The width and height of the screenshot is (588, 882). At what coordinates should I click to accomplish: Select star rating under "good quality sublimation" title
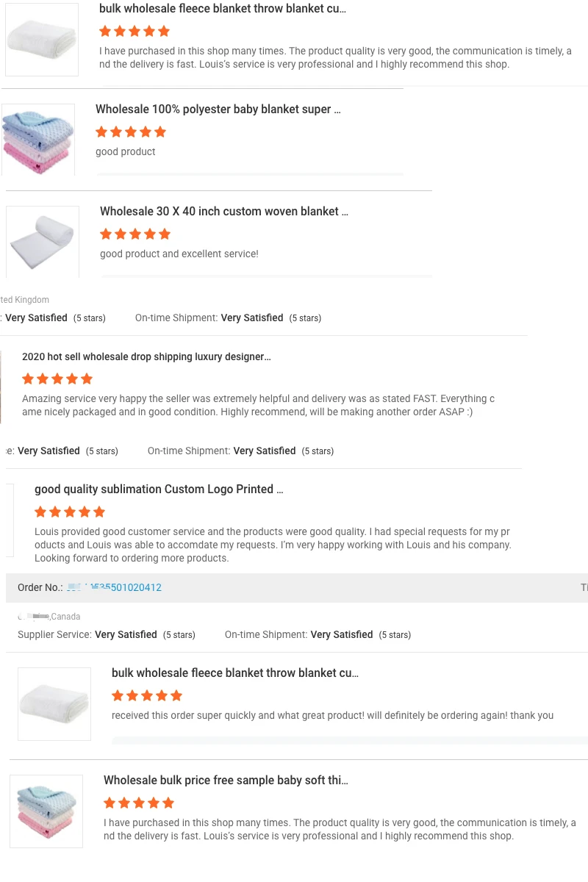tap(70, 512)
